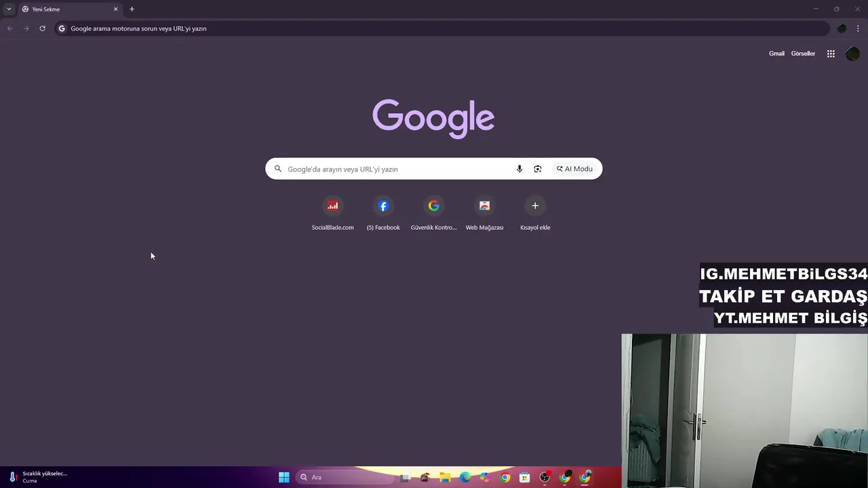Close the Yeni Sekme tab
Viewport: 868px width, 488px height.
tap(115, 9)
